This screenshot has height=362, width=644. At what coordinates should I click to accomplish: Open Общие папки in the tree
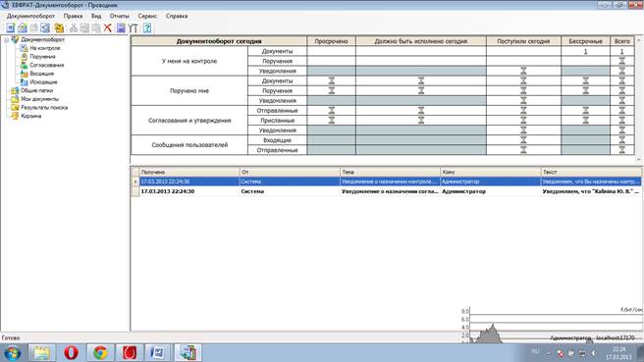coord(36,90)
